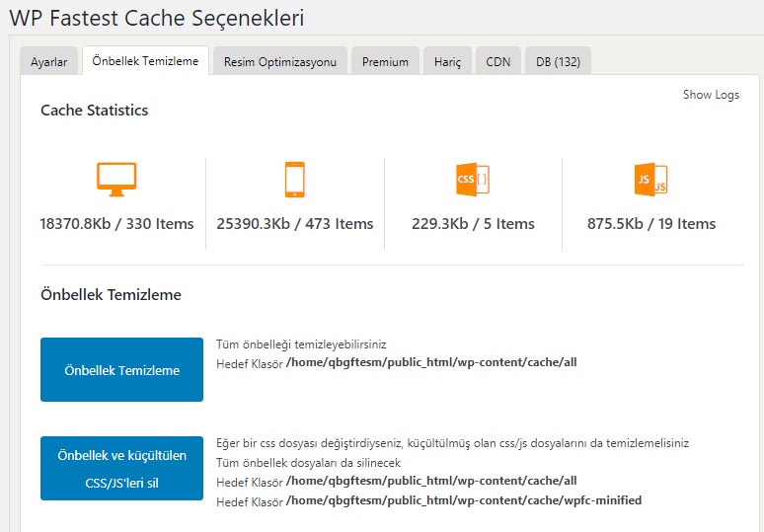This screenshot has width=764, height=532.
Task: Go to the Hariç tab
Action: 447,61
